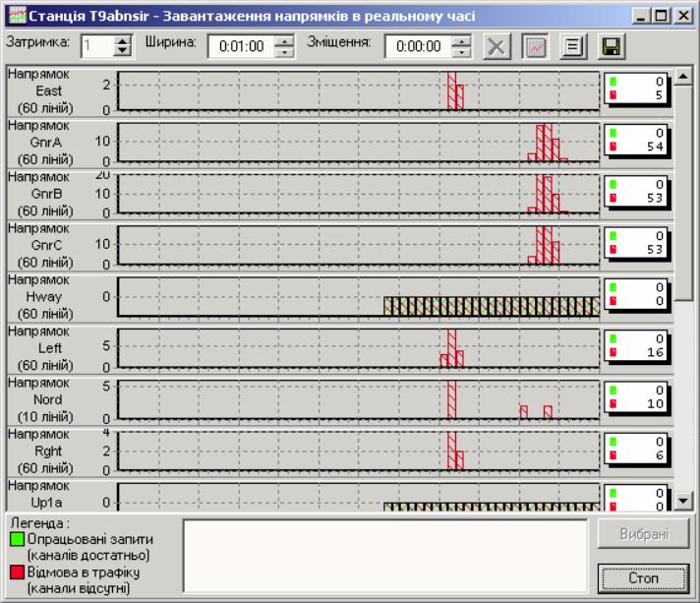700x603 pixels.
Task: Click the Стоп button
Action: [643, 578]
